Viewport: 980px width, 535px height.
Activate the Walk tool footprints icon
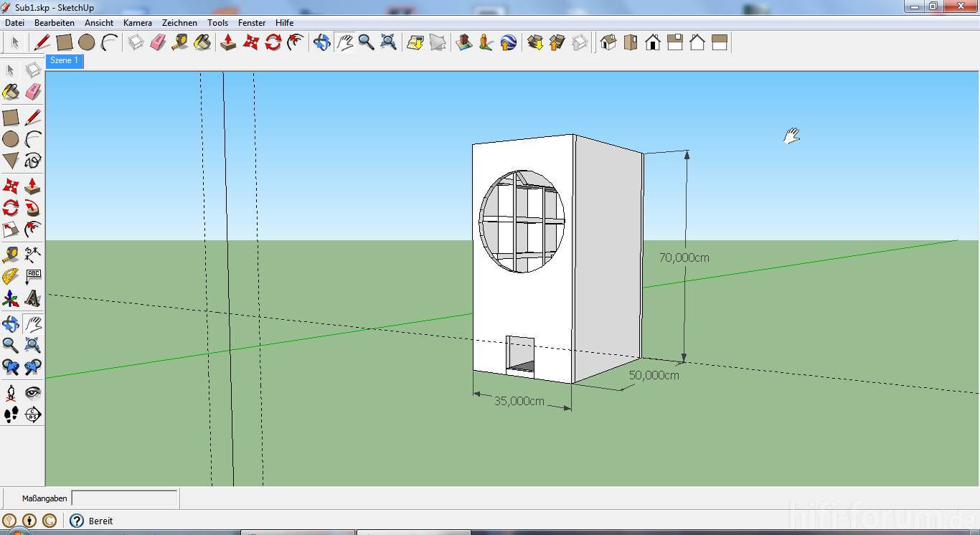click(11, 415)
